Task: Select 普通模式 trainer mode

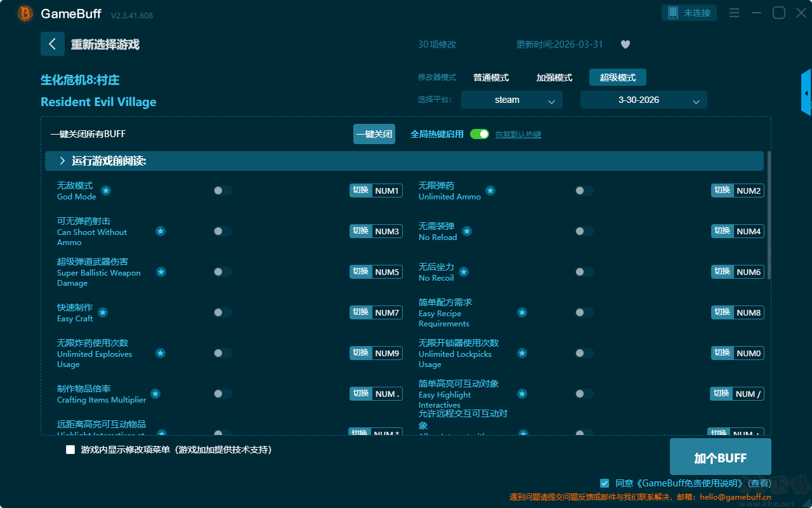Action: (x=491, y=77)
